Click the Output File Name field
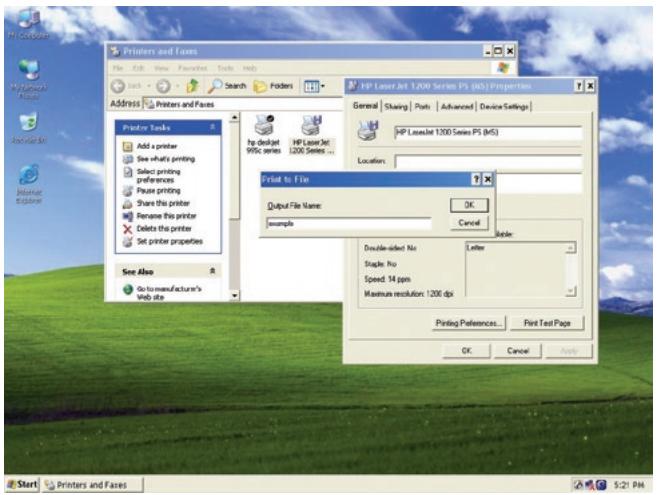This screenshot has height=495, width=657. point(349,223)
